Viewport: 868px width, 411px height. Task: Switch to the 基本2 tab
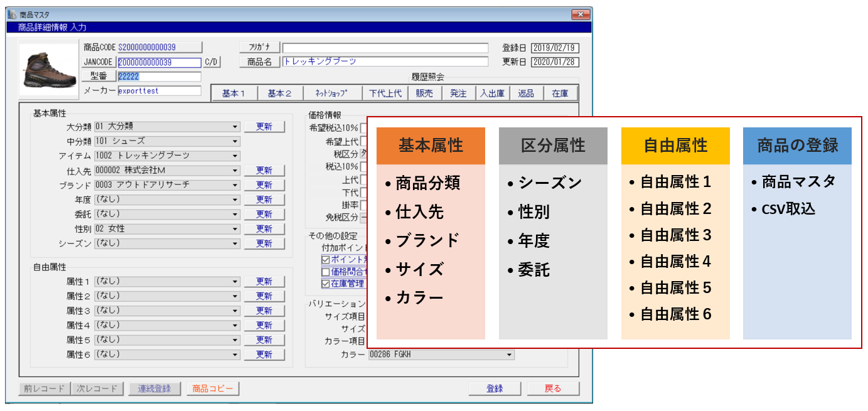(278, 92)
